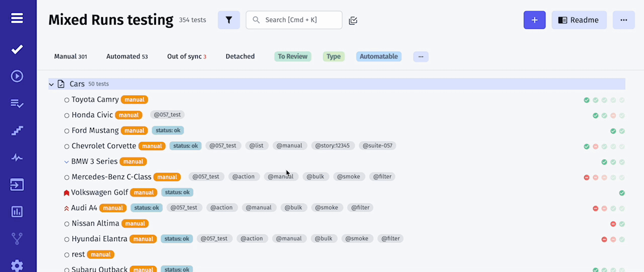Select the circle next to Ford Mustang
Image resolution: width=644 pixels, height=272 pixels.
coord(66,131)
